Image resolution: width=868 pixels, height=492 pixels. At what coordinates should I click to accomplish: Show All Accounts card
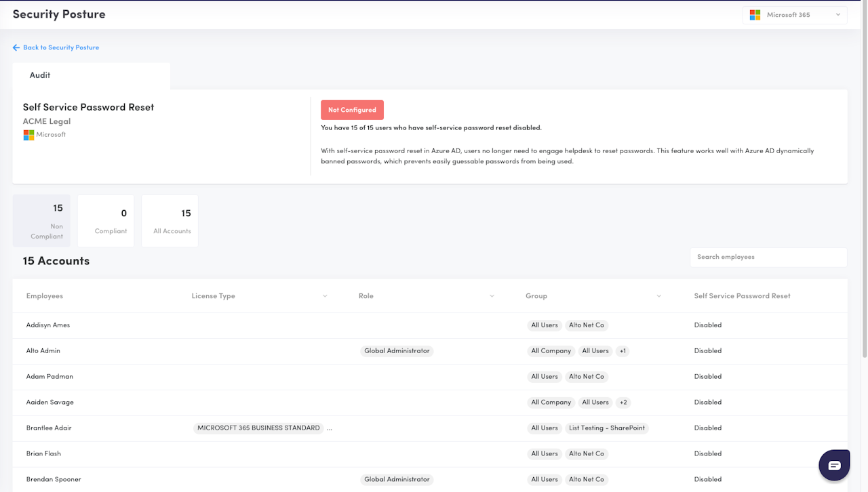(x=170, y=221)
